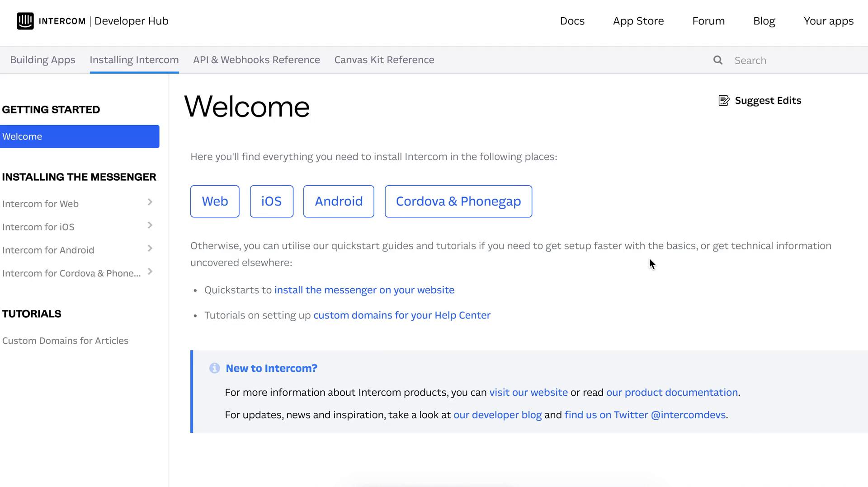Open Intercom for Cordova & Phone... sidebar item

(x=71, y=273)
